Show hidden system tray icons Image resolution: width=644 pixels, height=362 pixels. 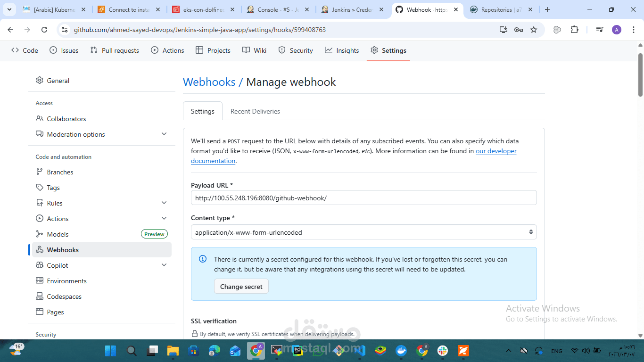[508, 351]
